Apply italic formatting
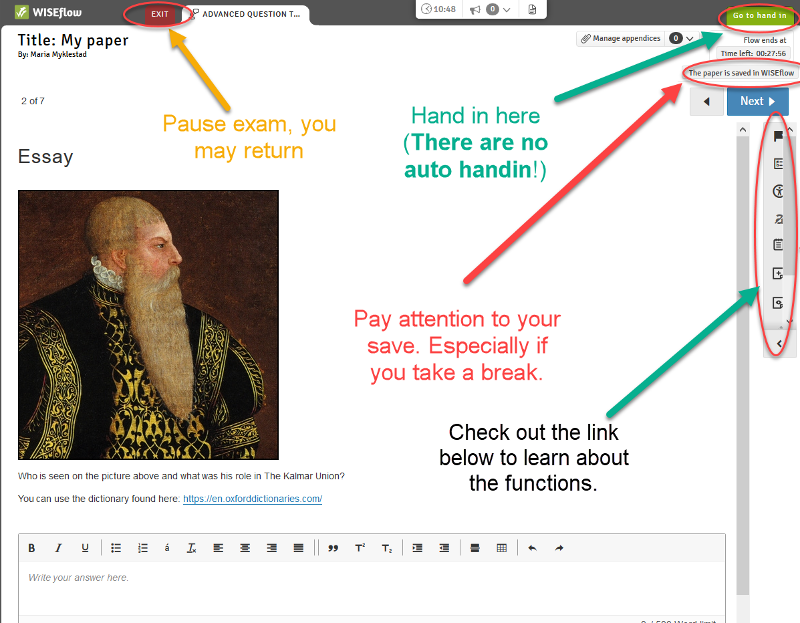800x623 pixels. pos(58,547)
